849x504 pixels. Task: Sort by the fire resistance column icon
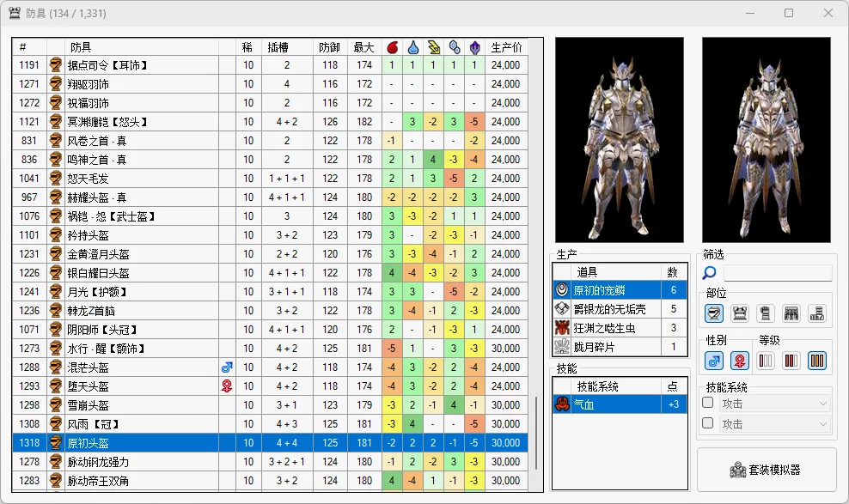pos(392,47)
